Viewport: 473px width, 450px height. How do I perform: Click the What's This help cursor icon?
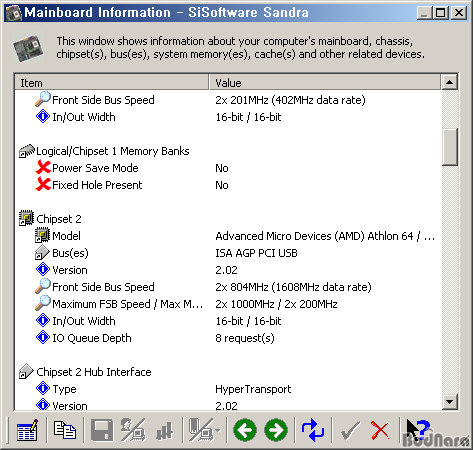[417, 430]
